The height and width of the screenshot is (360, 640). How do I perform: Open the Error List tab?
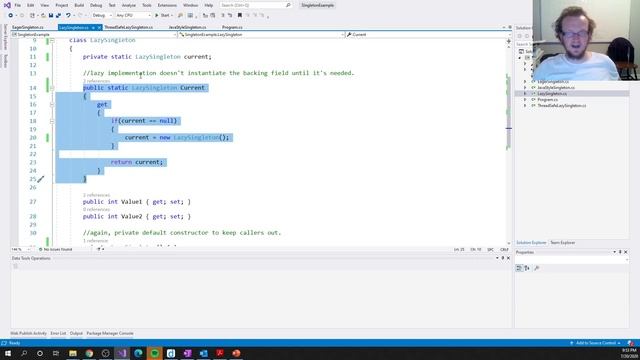point(58,333)
